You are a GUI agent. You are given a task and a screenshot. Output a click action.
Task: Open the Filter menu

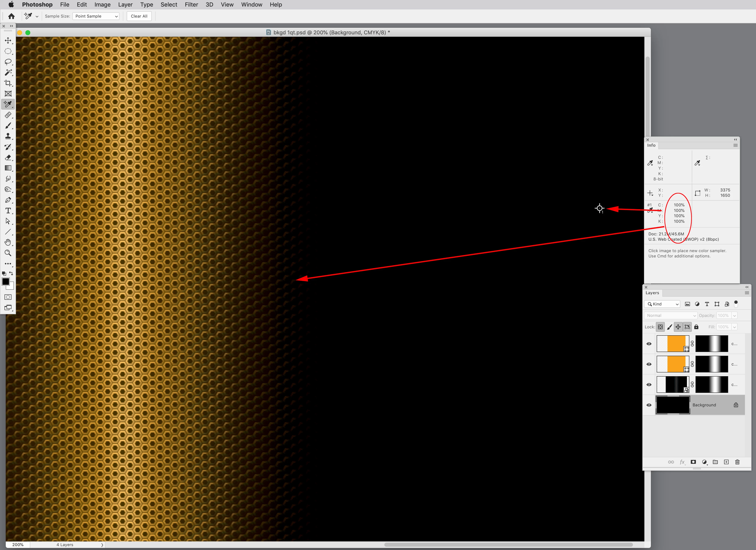coord(191,5)
